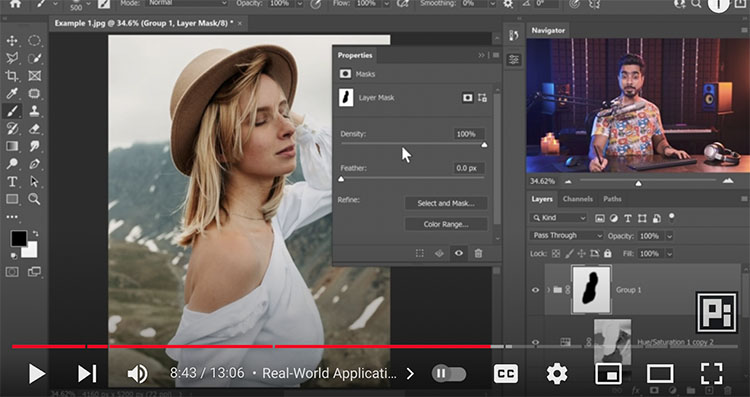Click the pixel mask button in Properties

[467, 98]
